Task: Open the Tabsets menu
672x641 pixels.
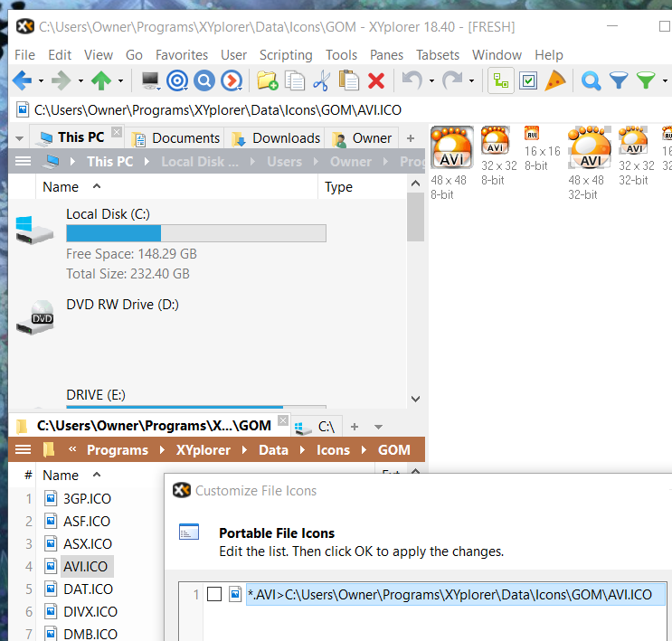Action: [438, 55]
